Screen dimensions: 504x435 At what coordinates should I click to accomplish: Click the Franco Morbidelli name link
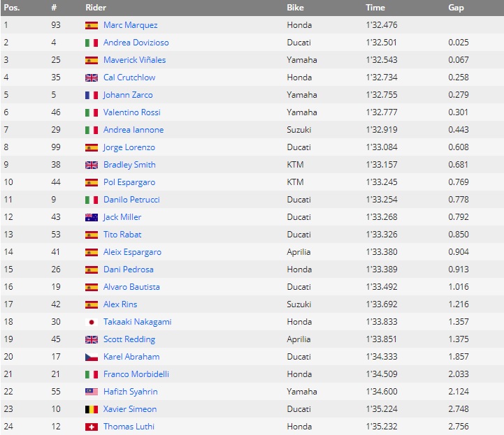coord(136,374)
